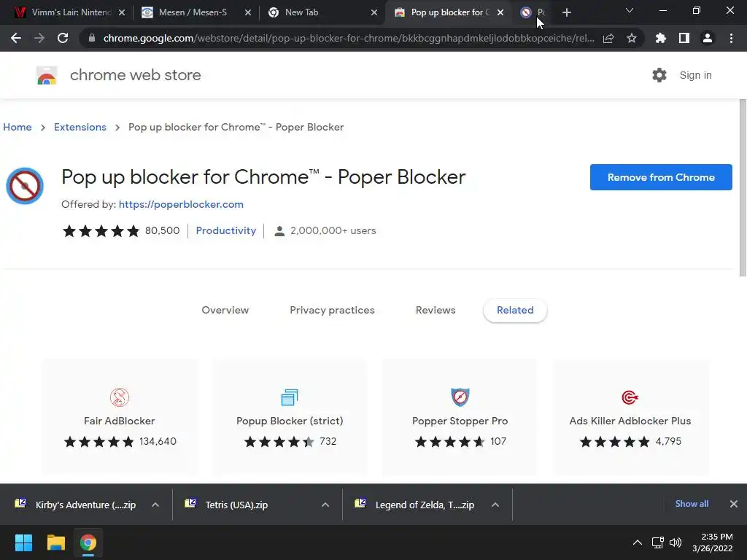View site info lock icon
747x560 pixels.
click(91, 38)
